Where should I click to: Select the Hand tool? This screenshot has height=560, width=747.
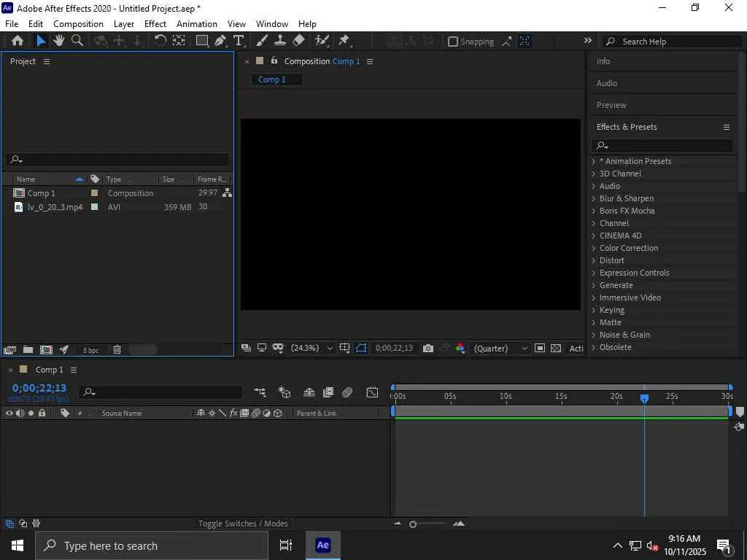[x=58, y=41]
